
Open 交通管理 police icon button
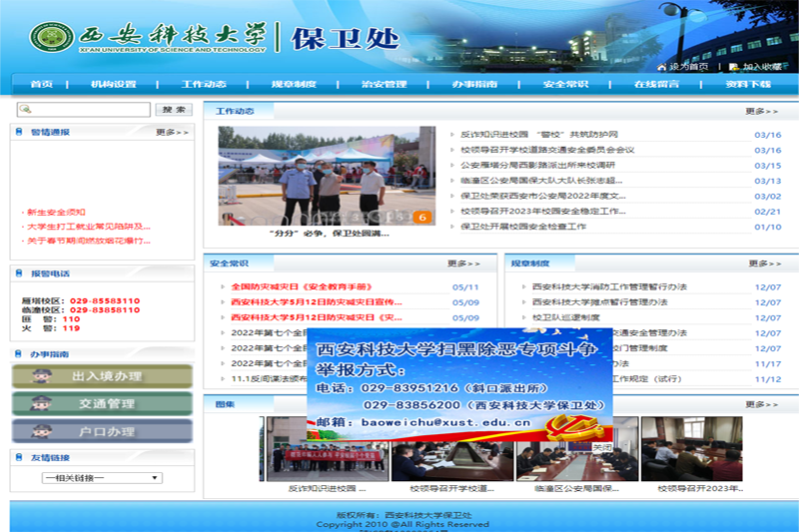pyautogui.click(x=101, y=403)
